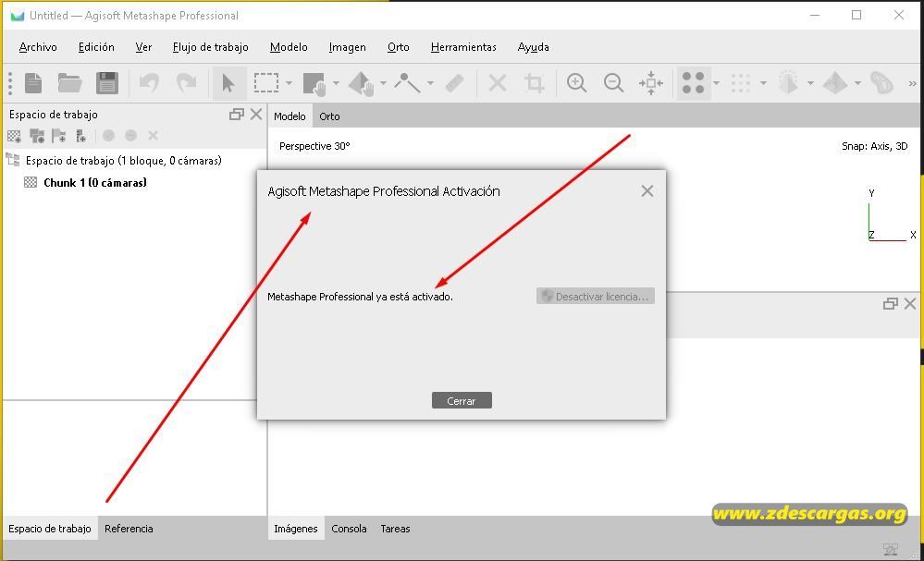Switch to the Modelo view tab
Image resolution: width=924 pixels, height=561 pixels.
(290, 116)
